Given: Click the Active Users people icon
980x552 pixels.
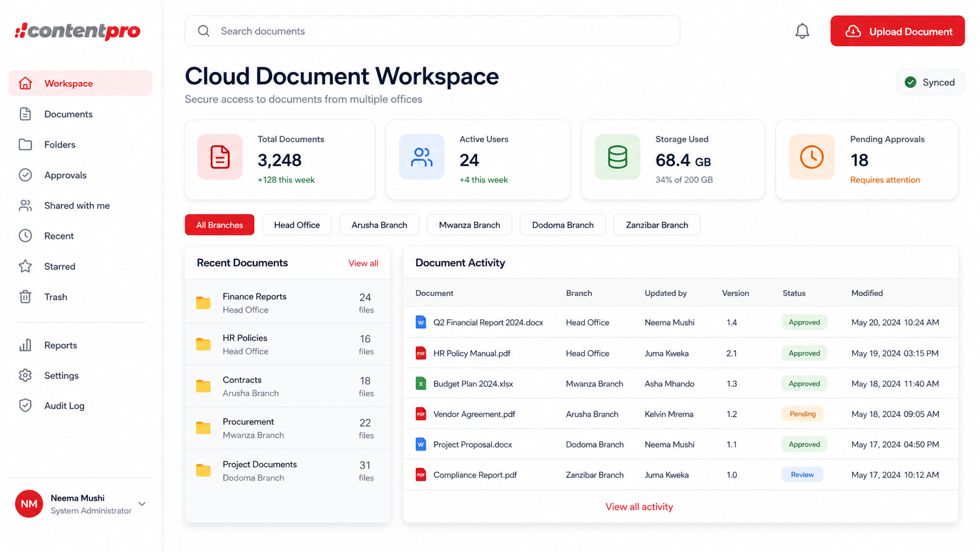Looking at the screenshot, I should [421, 157].
